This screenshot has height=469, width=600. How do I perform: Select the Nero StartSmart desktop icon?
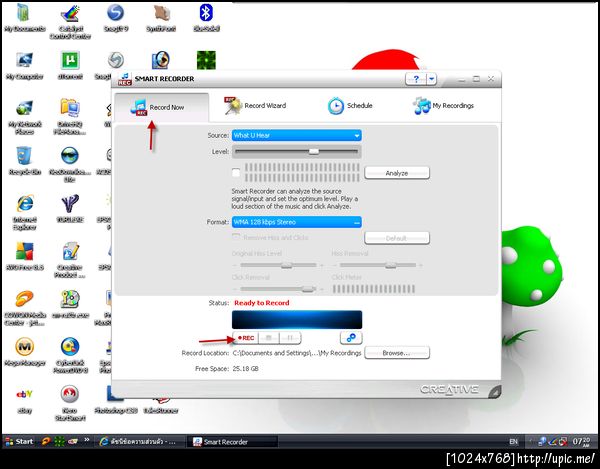point(70,403)
